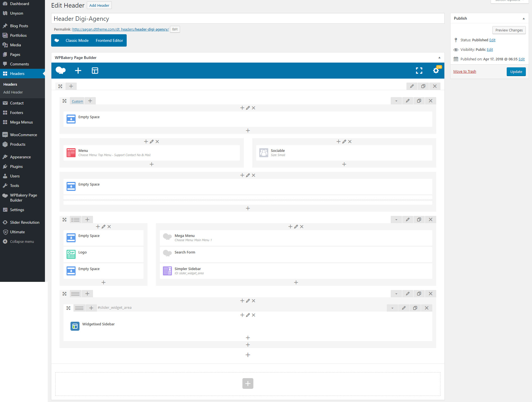Open the Templates icon in WPBakery toolbar
Screen dimensions: 532x402
[95, 70]
